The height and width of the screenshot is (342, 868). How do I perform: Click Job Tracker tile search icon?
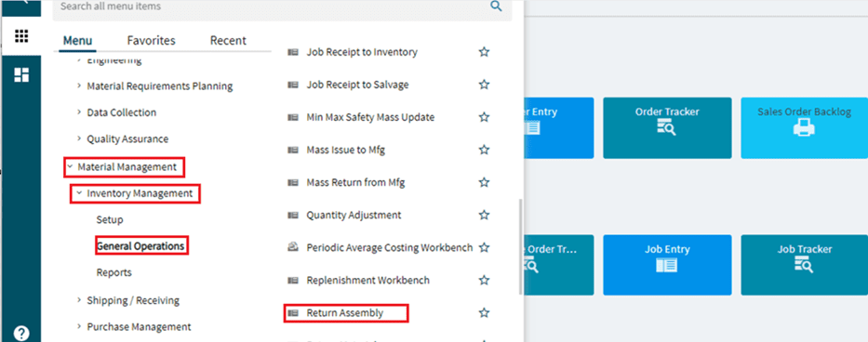coord(804,265)
